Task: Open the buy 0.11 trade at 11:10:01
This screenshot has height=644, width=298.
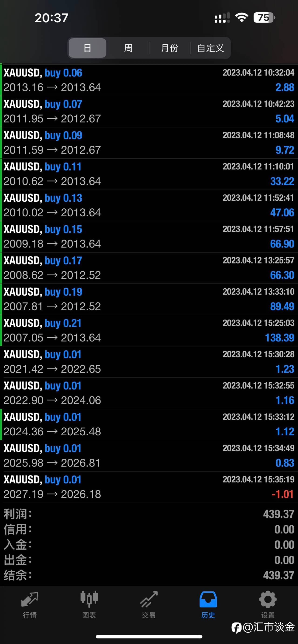Action: coord(149,174)
